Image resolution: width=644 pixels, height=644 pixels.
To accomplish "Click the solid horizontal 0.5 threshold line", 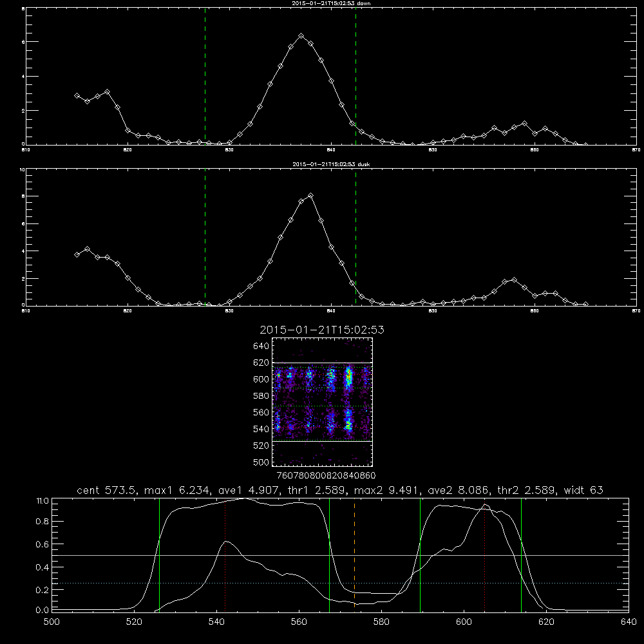I will point(340,555).
